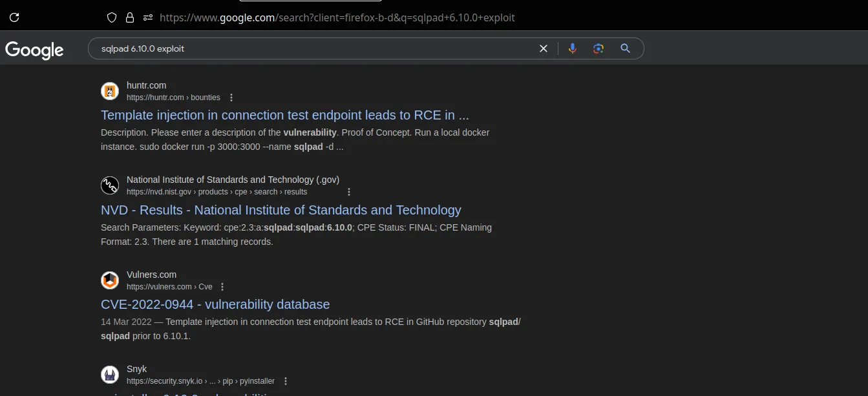Search by image with Lens icon
Image resolution: width=868 pixels, height=396 pixels.
598,48
